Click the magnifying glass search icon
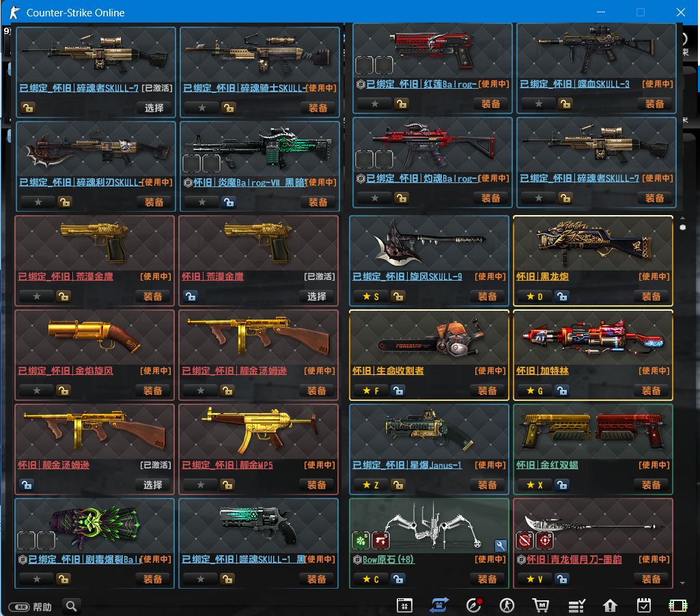700x616 pixels. tap(72, 606)
